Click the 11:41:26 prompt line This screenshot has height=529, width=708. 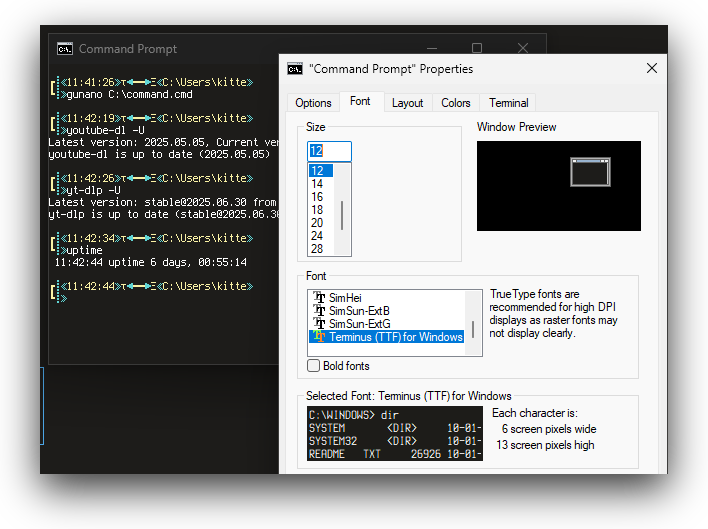(157, 82)
